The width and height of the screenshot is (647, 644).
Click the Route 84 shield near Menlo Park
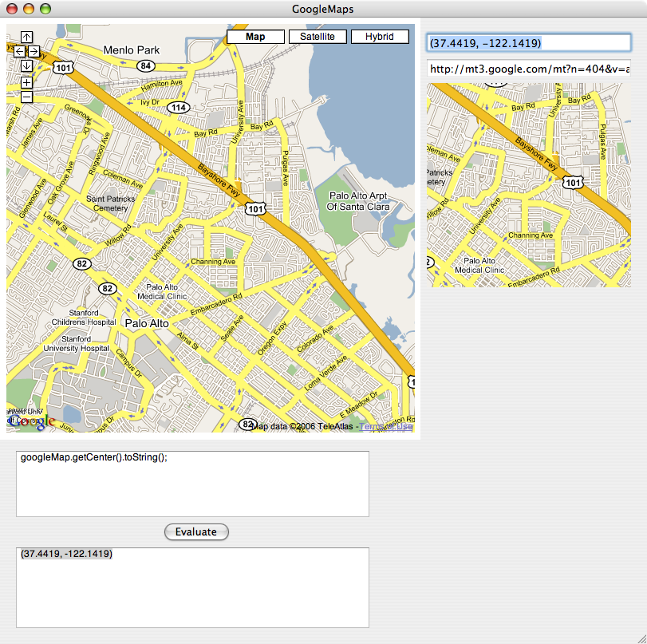146,66
